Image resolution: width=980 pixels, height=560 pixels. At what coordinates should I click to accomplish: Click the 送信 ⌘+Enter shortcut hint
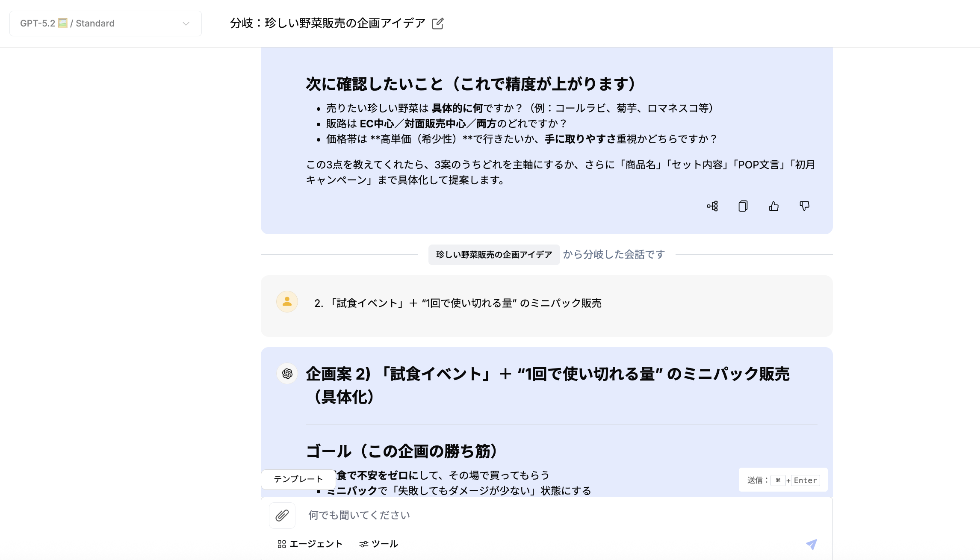[x=783, y=480]
